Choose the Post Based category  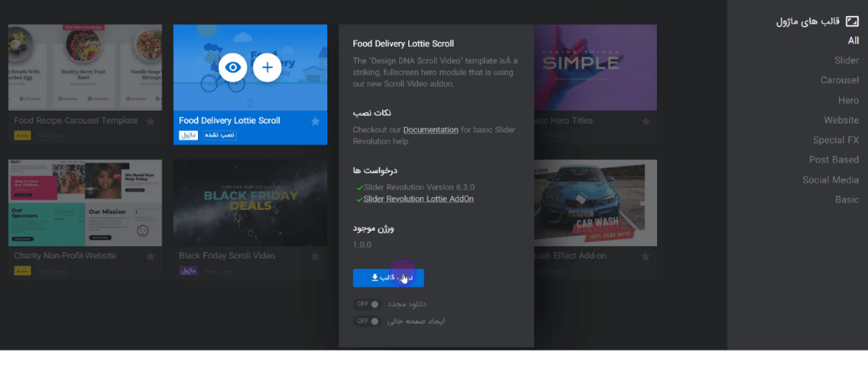click(x=834, y=160)
